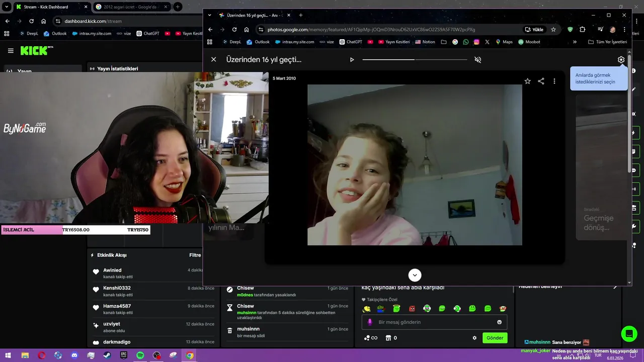Open tab search dropdown in Kick window

pyautogui.click(x=7, y=7)
